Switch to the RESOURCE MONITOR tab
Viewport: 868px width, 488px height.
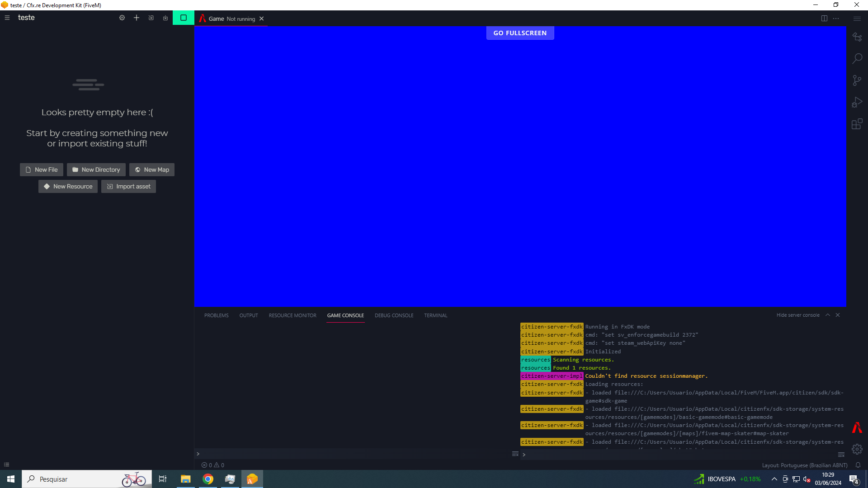coord(292,315)
